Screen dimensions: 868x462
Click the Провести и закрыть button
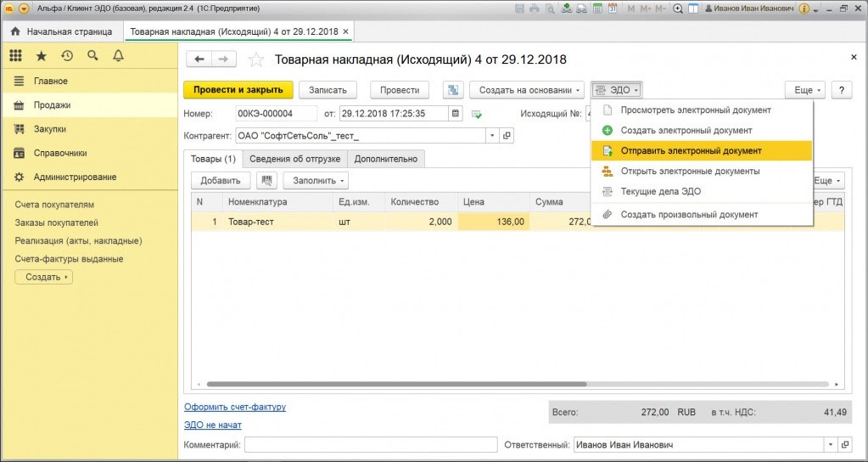(238, 90)
